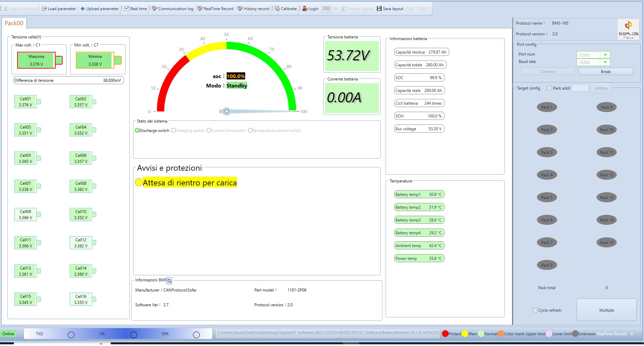Open Load parameter from toolbar
This screenshot has width=644, height=346.
pyautogui.click(x=59, y=9)
